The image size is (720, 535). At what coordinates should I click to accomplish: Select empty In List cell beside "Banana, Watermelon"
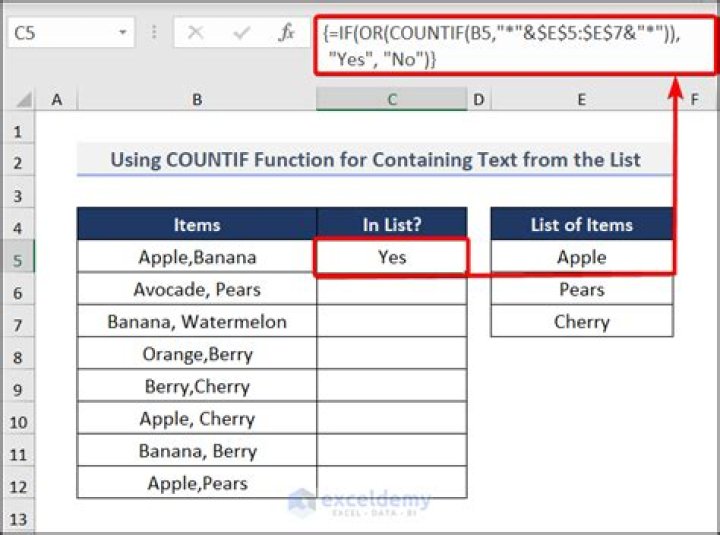(x=392, y=321)
